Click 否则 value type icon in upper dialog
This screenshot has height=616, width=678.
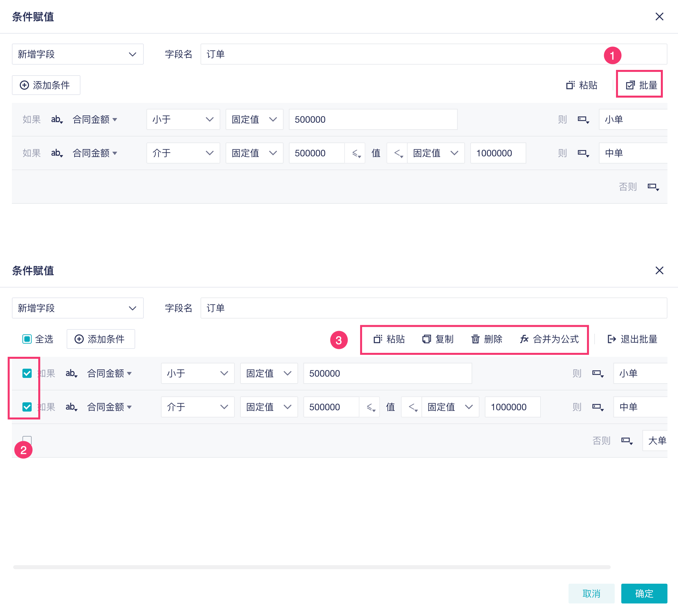click(653, 187)
